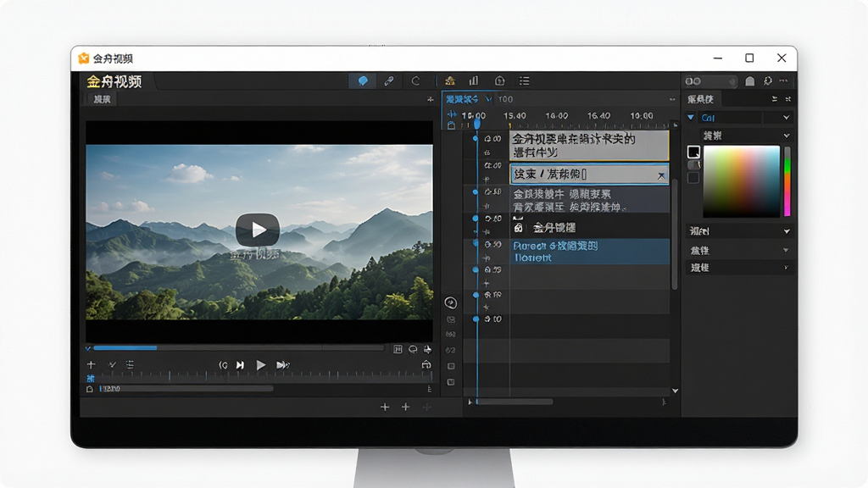Expand the second collapsed section under color picker
This screenshot has height=488, width=868.
point(739,251)
